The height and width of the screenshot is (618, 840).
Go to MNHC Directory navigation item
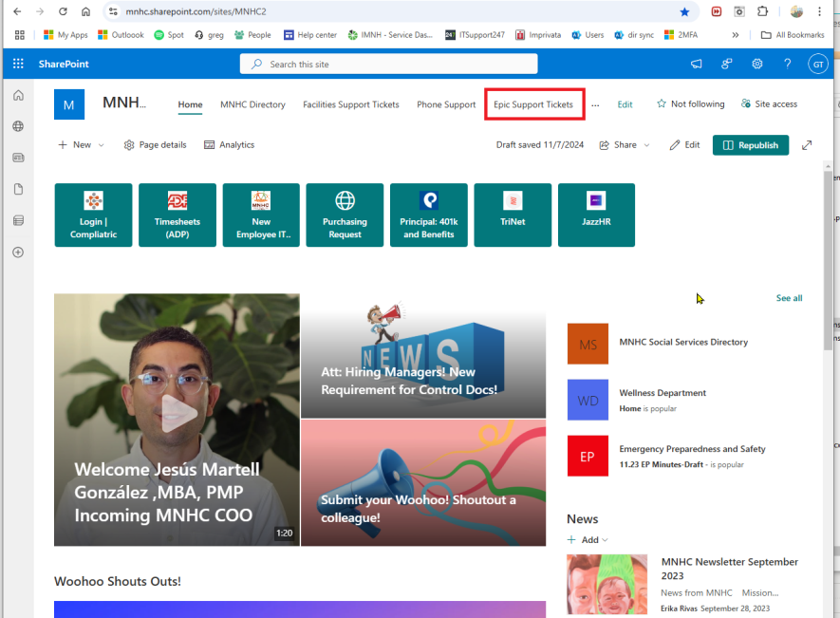[252, 104]
